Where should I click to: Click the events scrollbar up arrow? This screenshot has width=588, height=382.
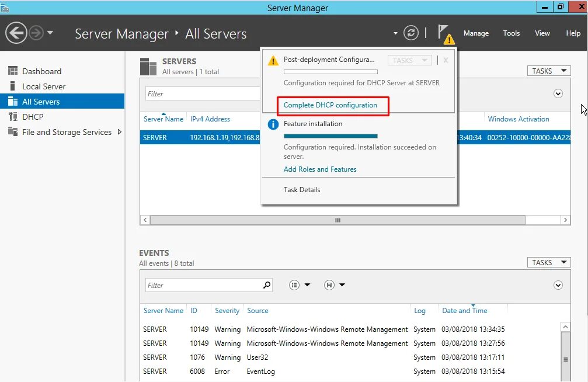point(565,327)
